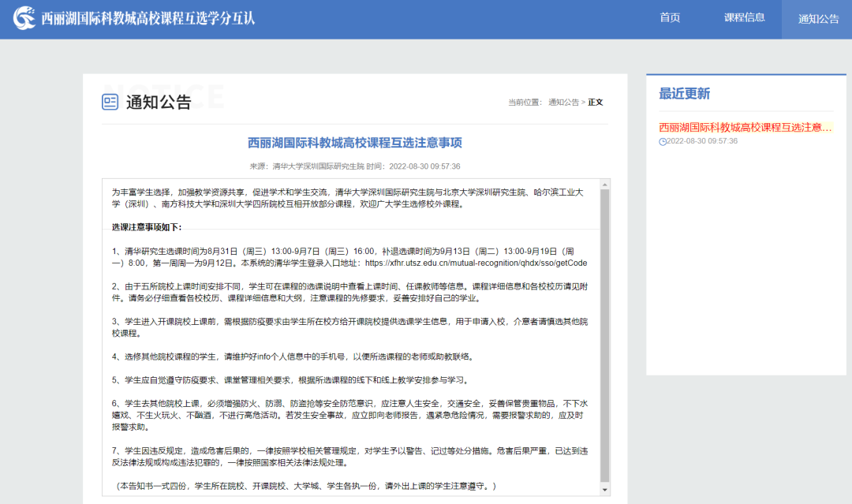Click the closing note （本告知书一式四份
The width and height of the screenshot is (852, 504).
(306, 486)
